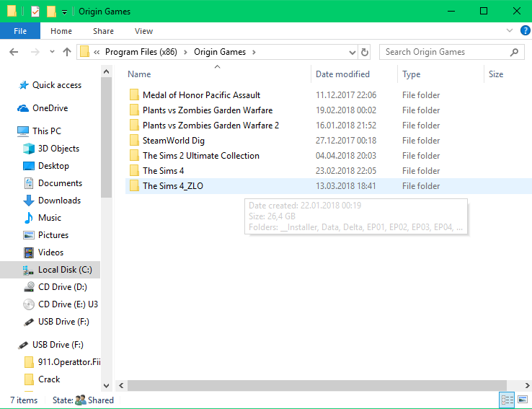Open Desktop in sidebar
This screenshot has height=409, width=532.
pyautogui.click(x=53, y=166)
